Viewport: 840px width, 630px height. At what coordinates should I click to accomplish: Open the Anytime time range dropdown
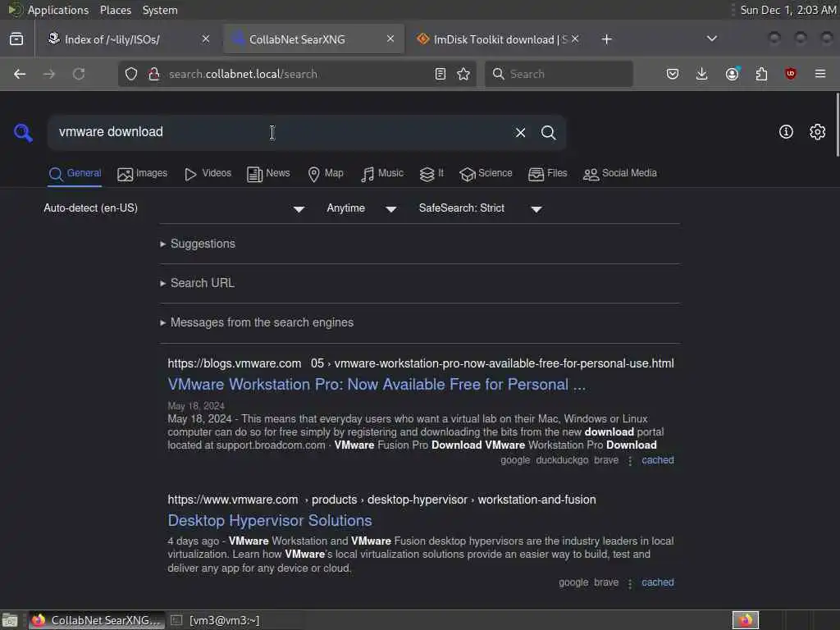click(x=361, y=208)
